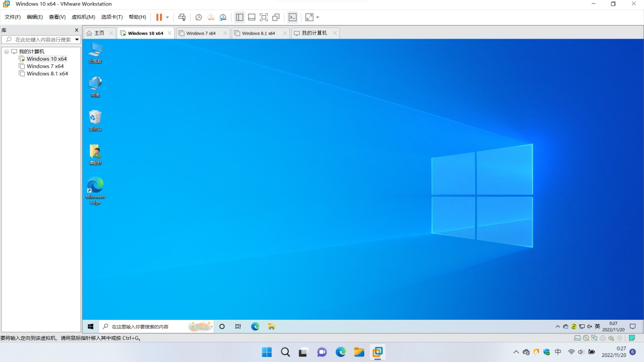The height and width of the screenshot is (362, 644).
Task: Open the 文件(F) menu
Action: pos(13,17)
